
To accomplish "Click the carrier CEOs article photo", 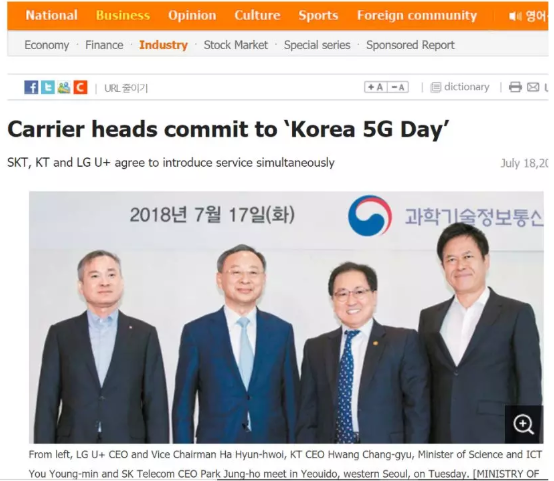I will (286, 317).
